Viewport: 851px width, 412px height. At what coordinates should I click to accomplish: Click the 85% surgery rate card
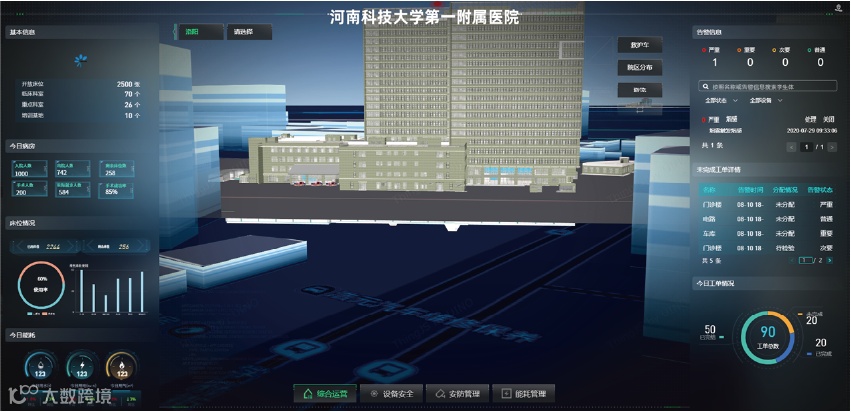(116, 189)
